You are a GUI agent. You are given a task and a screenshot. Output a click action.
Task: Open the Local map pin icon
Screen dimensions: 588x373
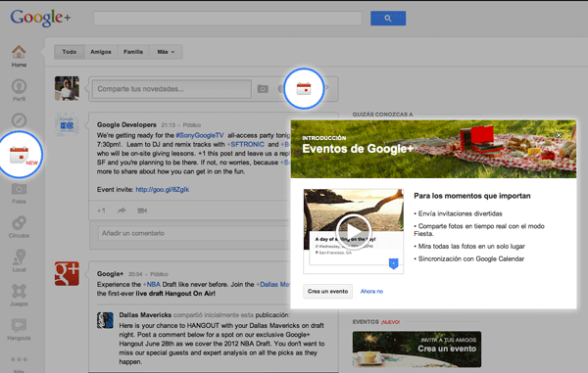click(x=19, y=256)
